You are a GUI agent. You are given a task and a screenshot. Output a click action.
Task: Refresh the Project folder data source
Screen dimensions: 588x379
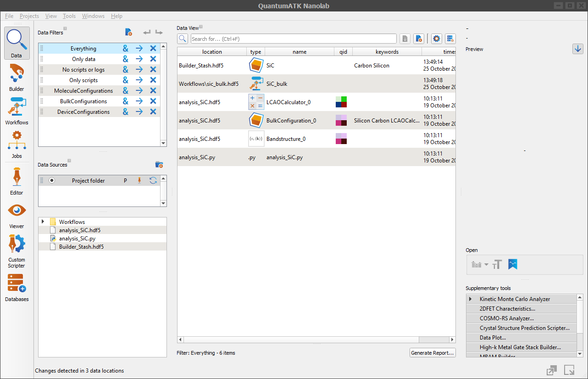point(153,181)
